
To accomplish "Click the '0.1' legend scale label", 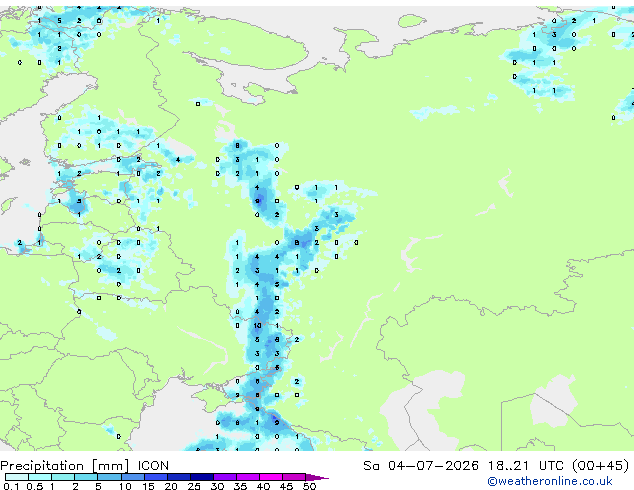I will pos(11,486).
